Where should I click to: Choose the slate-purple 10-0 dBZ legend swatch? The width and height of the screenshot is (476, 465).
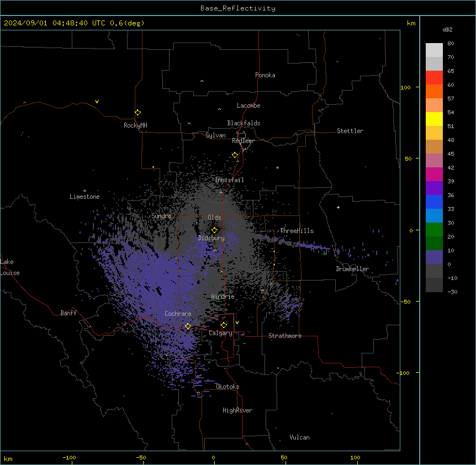(434, 257)
